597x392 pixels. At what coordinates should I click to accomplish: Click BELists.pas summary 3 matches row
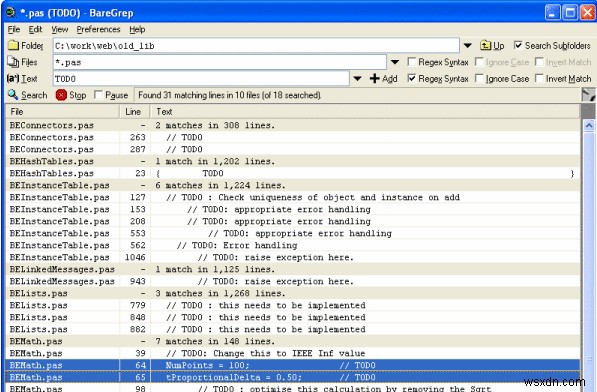pos(293,293)
